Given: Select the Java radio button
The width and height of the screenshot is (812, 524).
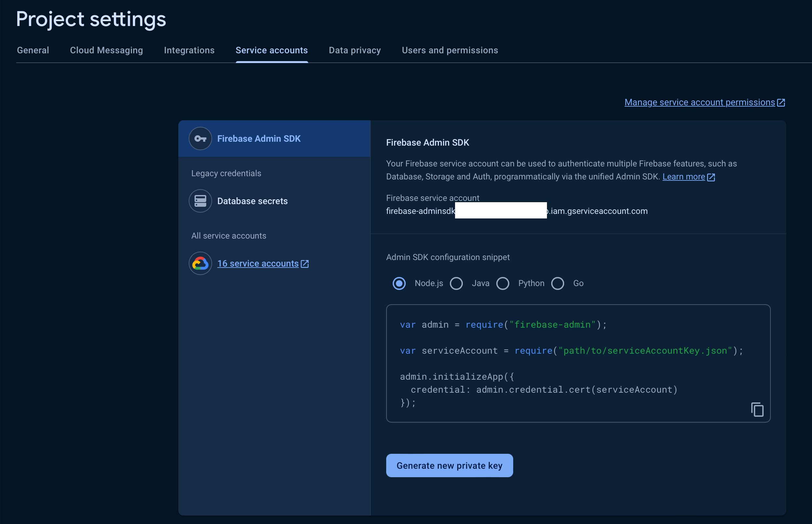Looking at the screenshot, I should coord(456,283).
